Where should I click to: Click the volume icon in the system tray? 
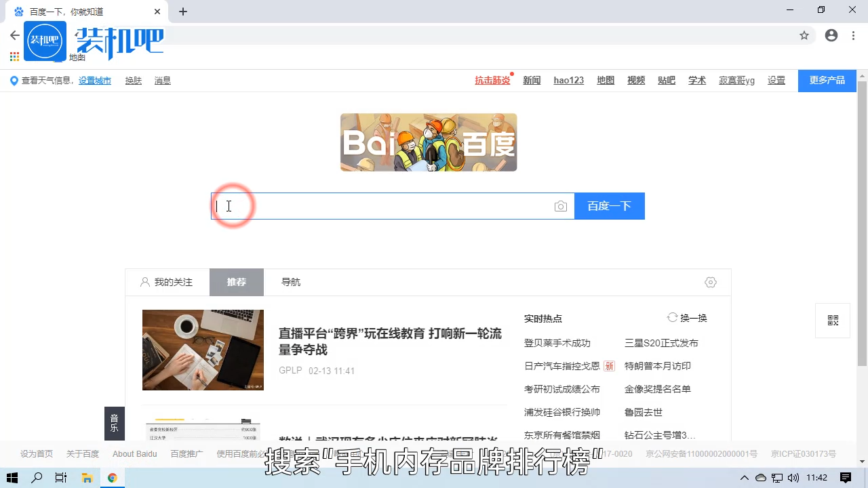(795, 478)
